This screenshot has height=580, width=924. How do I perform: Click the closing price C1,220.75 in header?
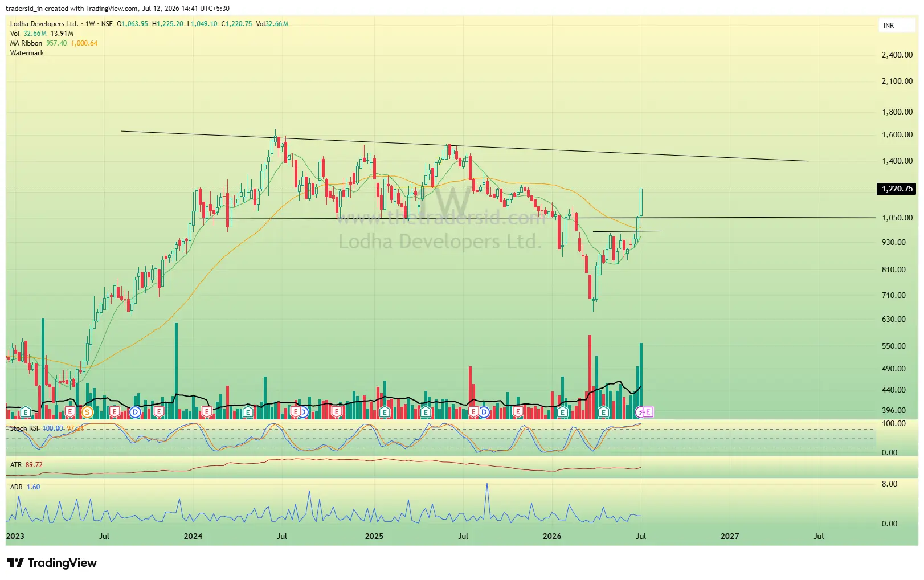tap(236, 24)
